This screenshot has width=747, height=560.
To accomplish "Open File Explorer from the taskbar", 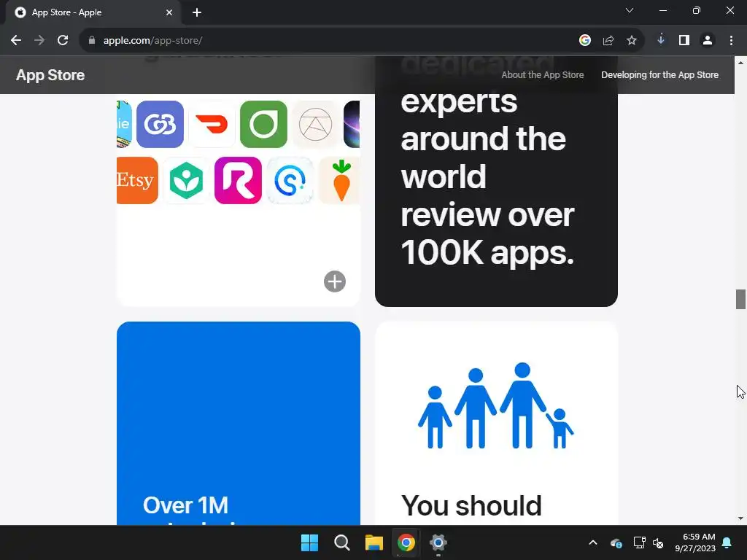I will point(374,542).
